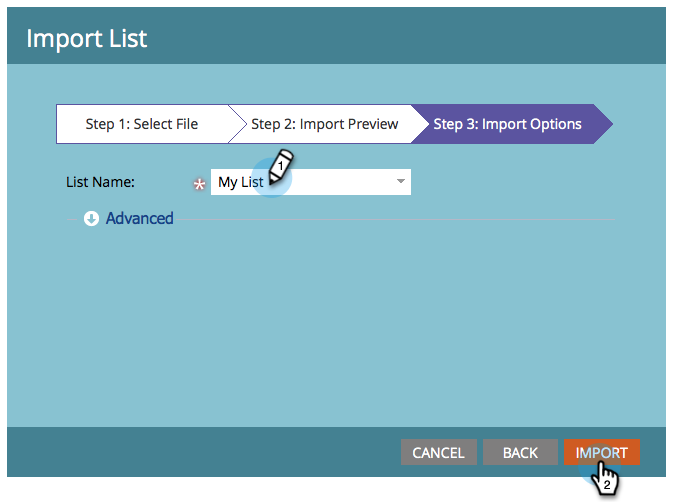
Task: Click the dark footer bar left of CANCEL
Action: (x=204, y=452)
